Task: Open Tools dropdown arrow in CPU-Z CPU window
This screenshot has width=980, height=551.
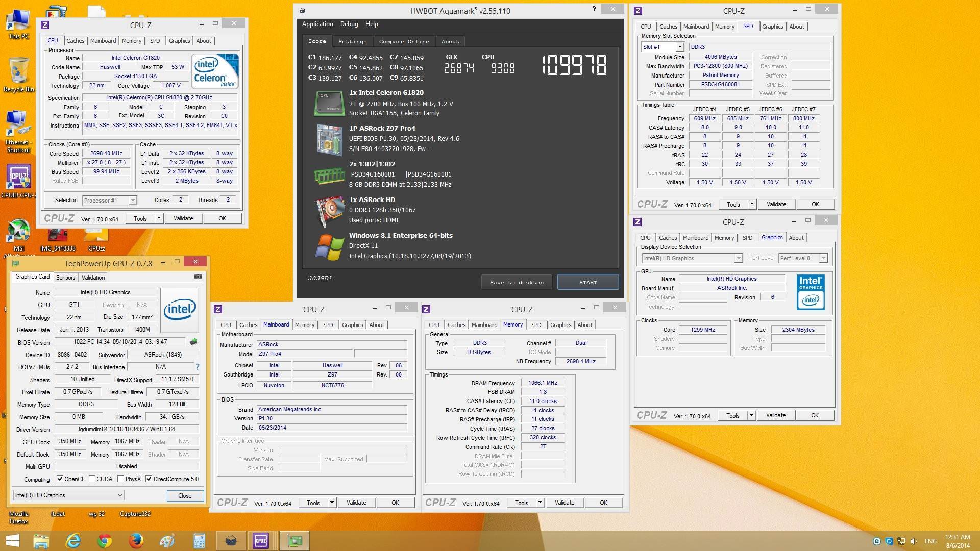Action: [159, 218]
